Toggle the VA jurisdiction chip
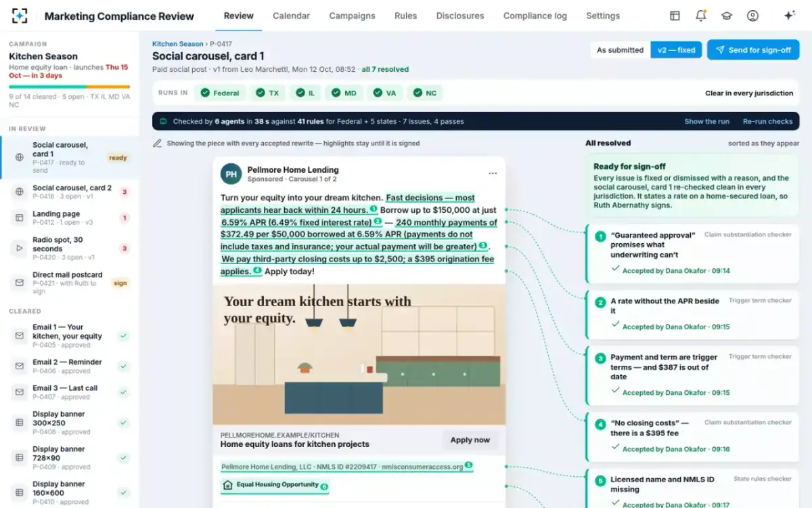Image resolution: width=812 pixels, height=508 pixels. click(386, 93)
